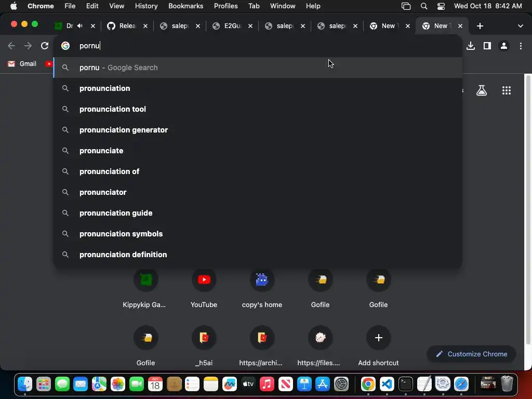Toggle the Chrome side panel icon
The width and height of the screenshot is (532, 399).
(x=487, y=46)
